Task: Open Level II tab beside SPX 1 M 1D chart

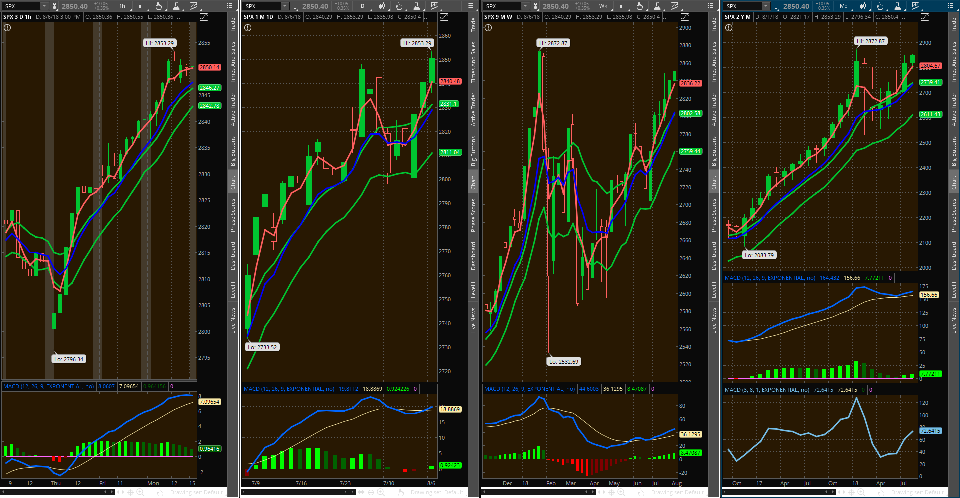Action: click(x=473, y=290)
